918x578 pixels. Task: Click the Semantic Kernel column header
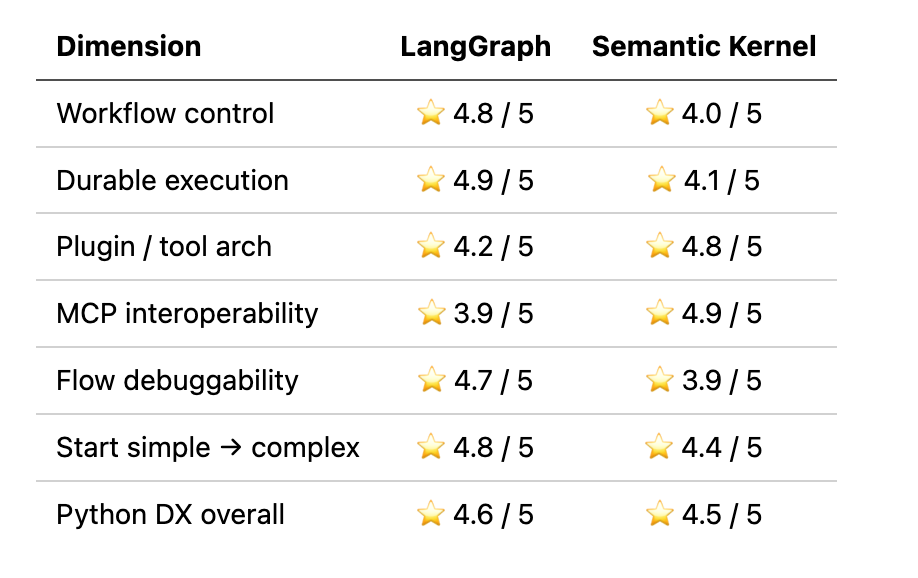pos(704,46)
